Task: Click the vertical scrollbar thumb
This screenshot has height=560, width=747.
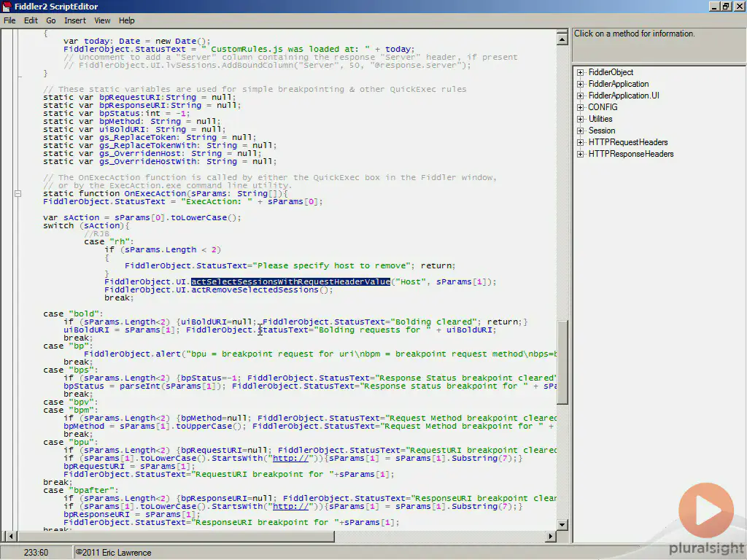Action: [x=562, y=362]
